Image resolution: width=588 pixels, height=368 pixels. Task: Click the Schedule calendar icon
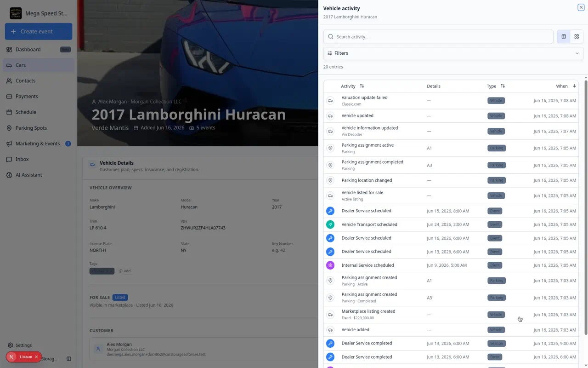(x=9, y=112)
